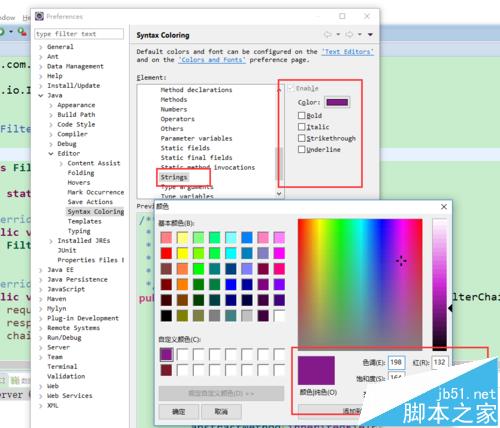Open the view menu triangle in preferences header
The image size is (500, 428).
click(x=370, y=35)
